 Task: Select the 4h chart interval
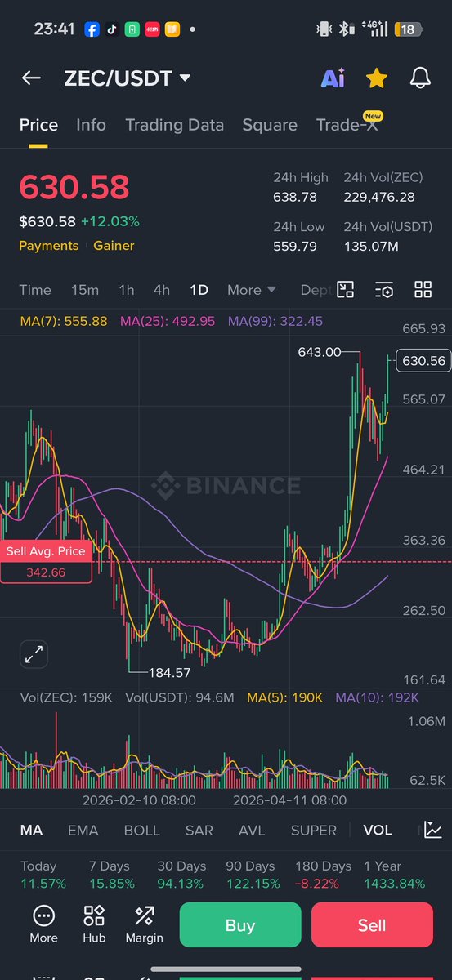(162, 290)
